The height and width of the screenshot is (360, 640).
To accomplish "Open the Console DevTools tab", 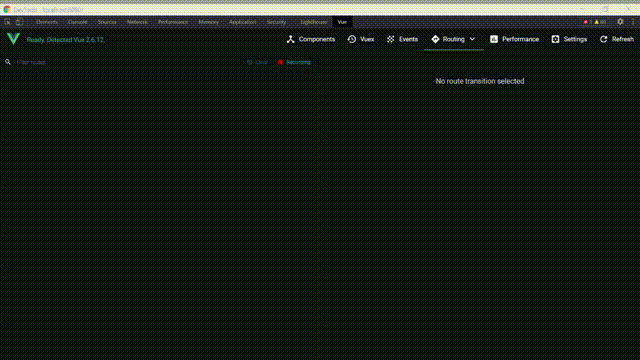I will click(78, 22).
